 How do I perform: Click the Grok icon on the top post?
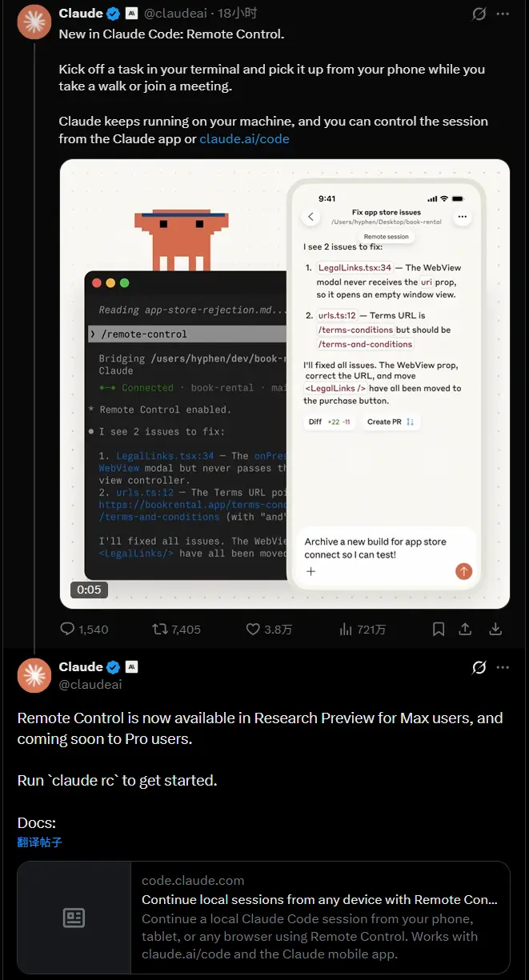tap(479, 14)
